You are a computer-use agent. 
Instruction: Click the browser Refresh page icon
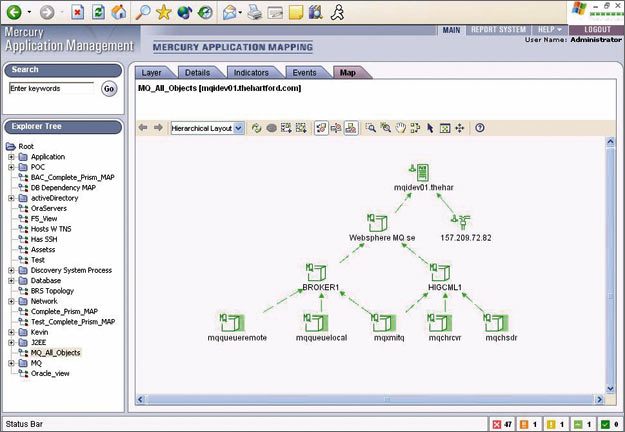(98, 12)
